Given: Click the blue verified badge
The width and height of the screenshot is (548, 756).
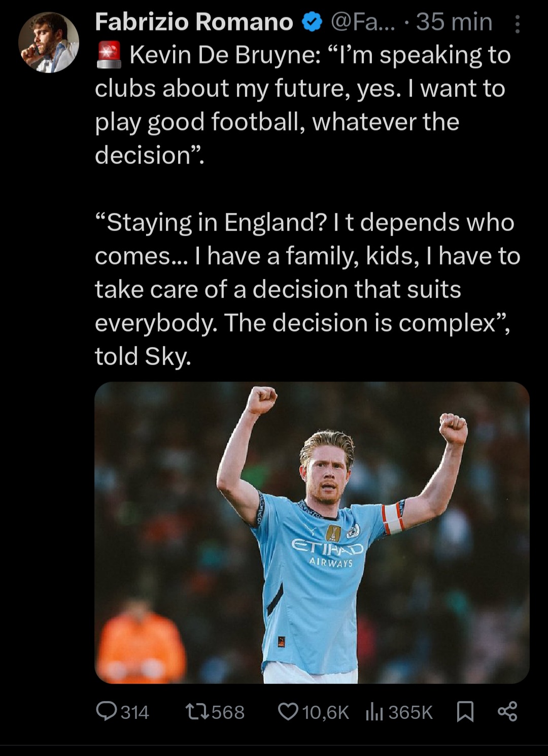Looking at the screenshot, I should coord(312,22).
